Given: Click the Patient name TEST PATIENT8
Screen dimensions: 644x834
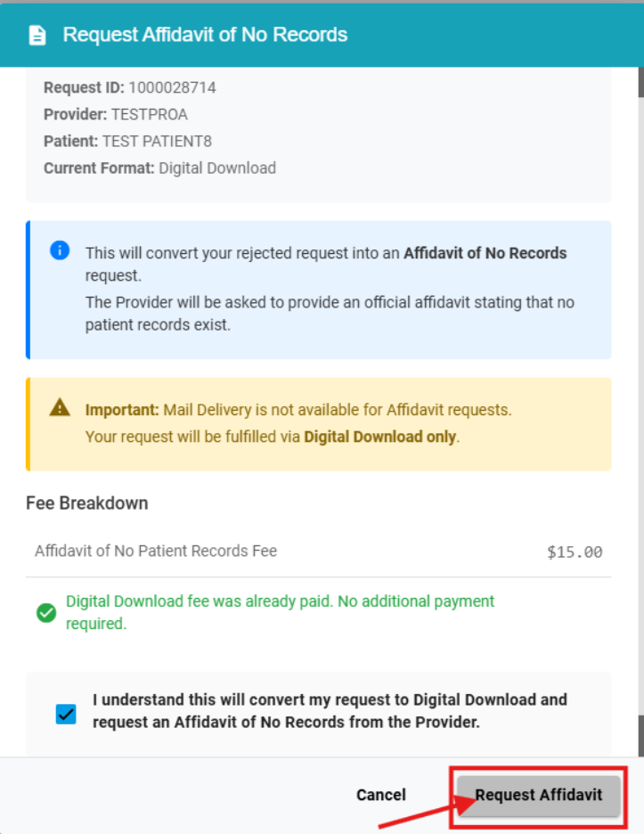Looking at the screenshot, I should [x=157, y=141].
